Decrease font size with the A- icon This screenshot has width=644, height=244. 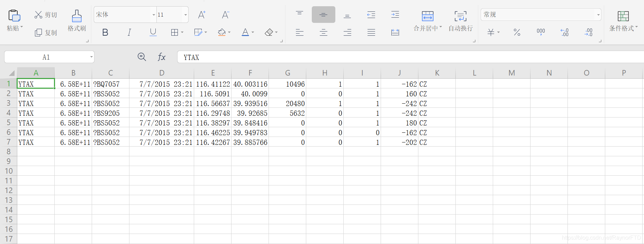coord(226,15)
